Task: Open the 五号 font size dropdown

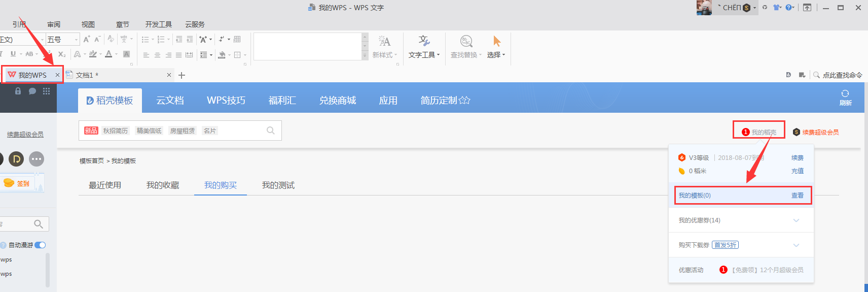Action: (x=77, y=40)
